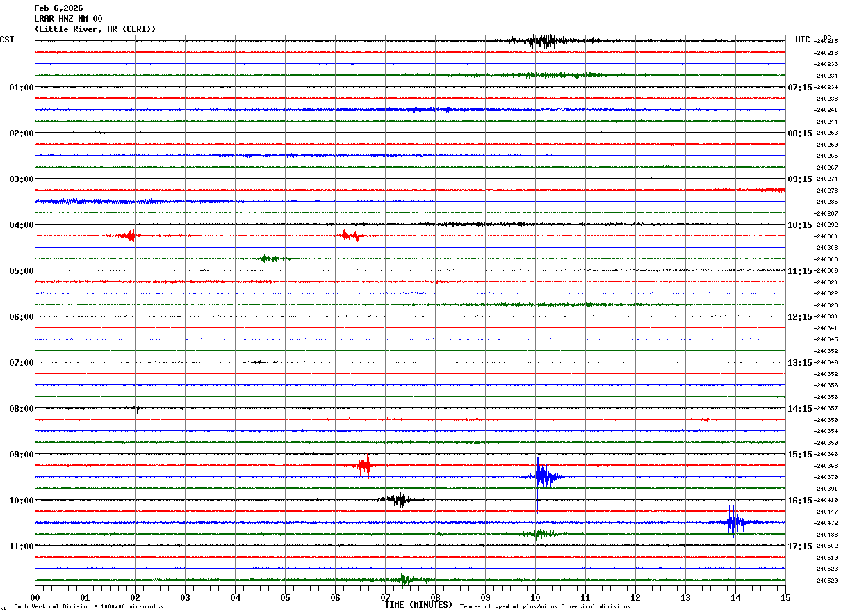This screenshot has width=841, height=616.
Task: Click the 11:15 UTC time label
Action: click(800, 270)
